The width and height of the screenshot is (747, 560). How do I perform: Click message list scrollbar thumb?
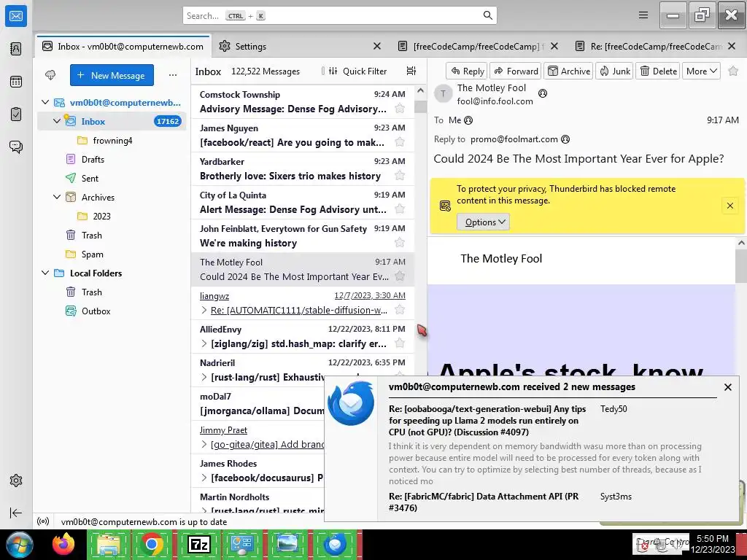pyautogui.click(x=420, y=106)
